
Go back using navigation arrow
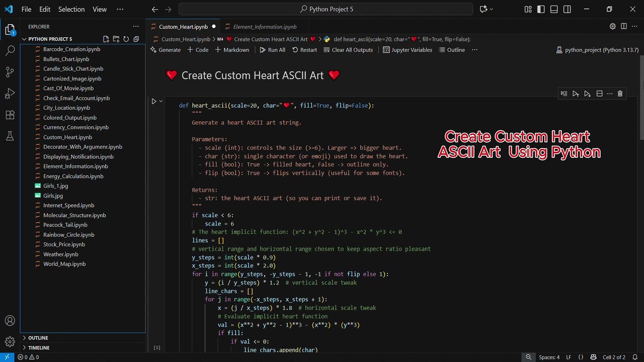155,9
